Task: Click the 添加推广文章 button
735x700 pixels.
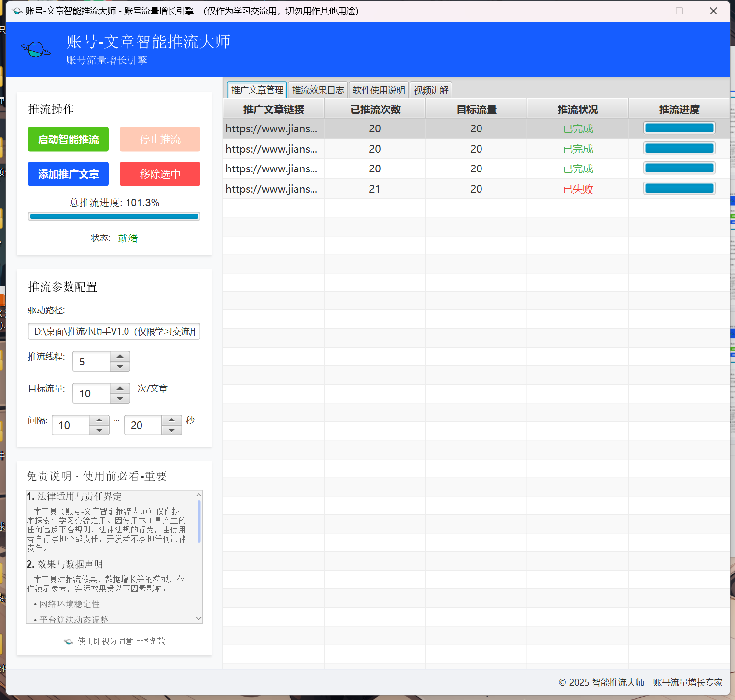Action: pyautogui.click(x=68, y=174)
